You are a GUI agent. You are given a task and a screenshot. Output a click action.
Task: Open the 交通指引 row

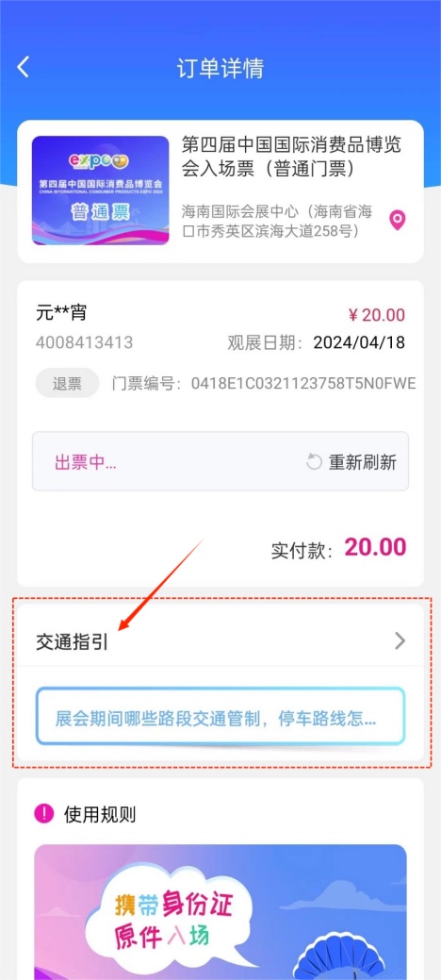[220, 641]
